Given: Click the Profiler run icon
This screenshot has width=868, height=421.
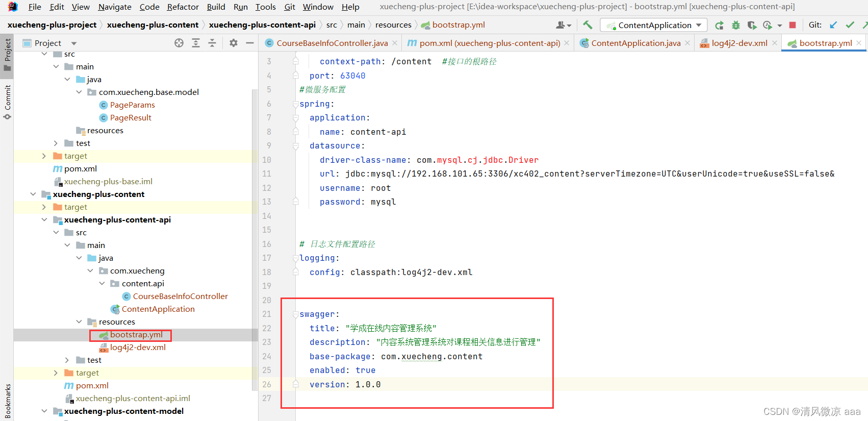Looking at the screenshot, I should pyautogui.click(x=768, y=25).
